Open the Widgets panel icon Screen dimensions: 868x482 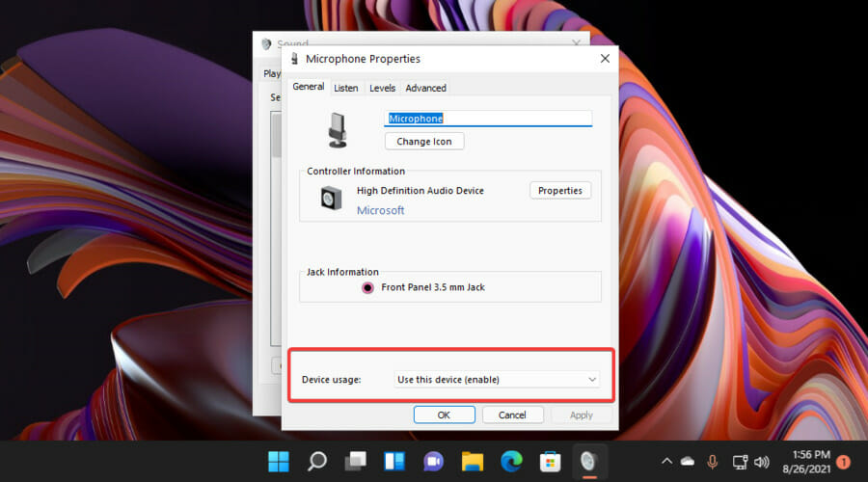point(394,461)
